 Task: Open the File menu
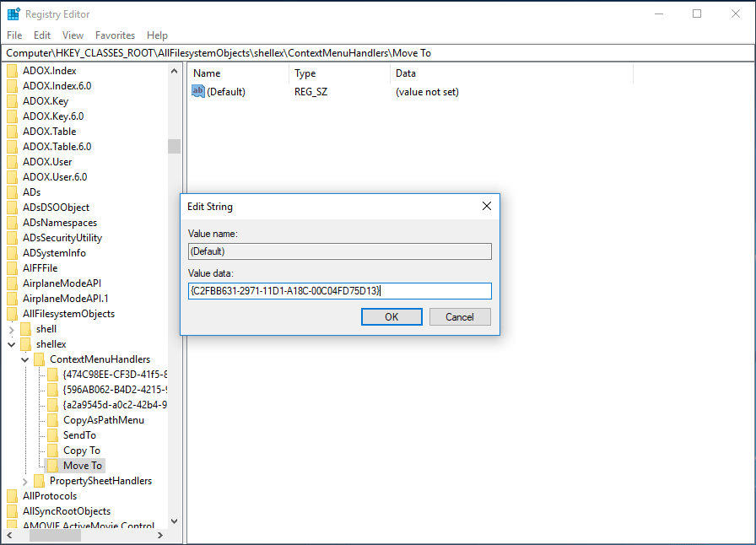[x=14, y=35]
